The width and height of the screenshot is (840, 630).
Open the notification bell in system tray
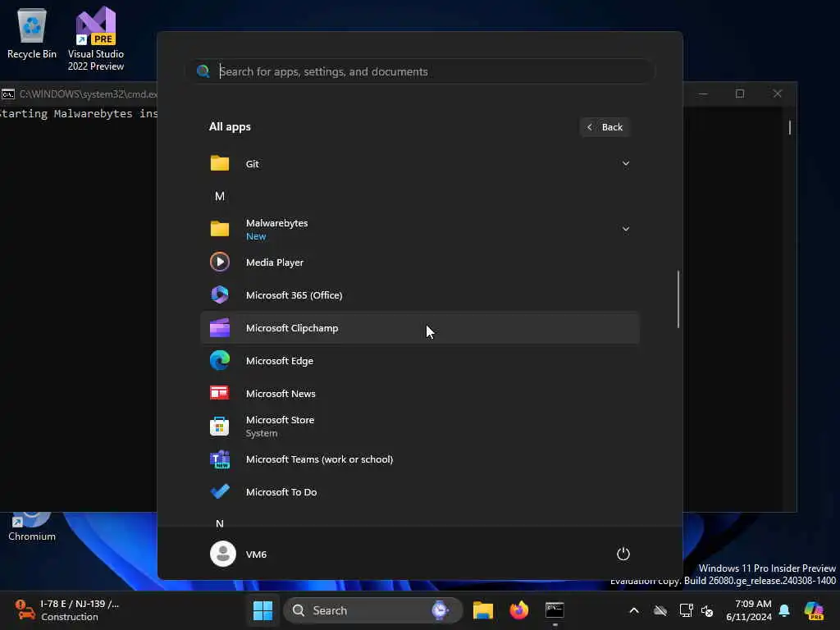coord(784,610)
